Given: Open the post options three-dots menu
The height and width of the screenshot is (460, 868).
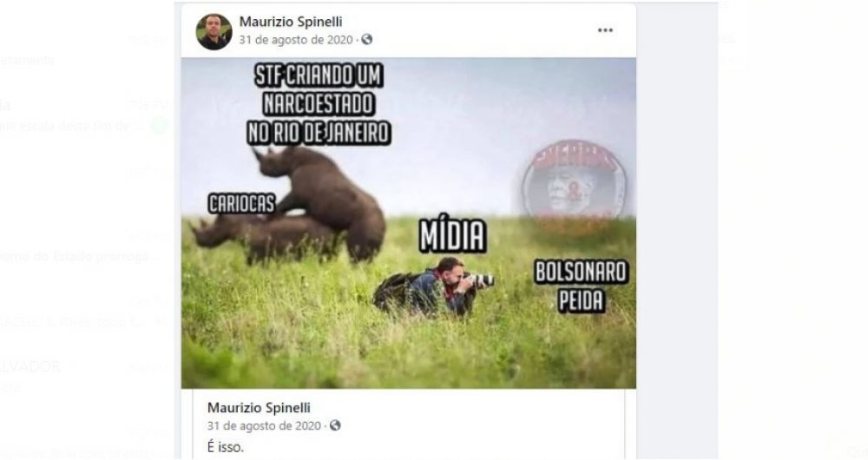Looking at the screenshot, I should 605,30.
